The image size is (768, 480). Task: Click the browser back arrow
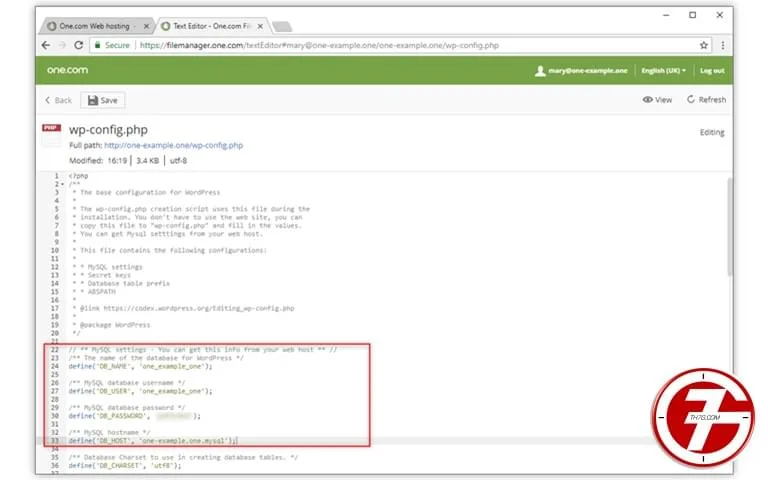click(x=46, y=45)
